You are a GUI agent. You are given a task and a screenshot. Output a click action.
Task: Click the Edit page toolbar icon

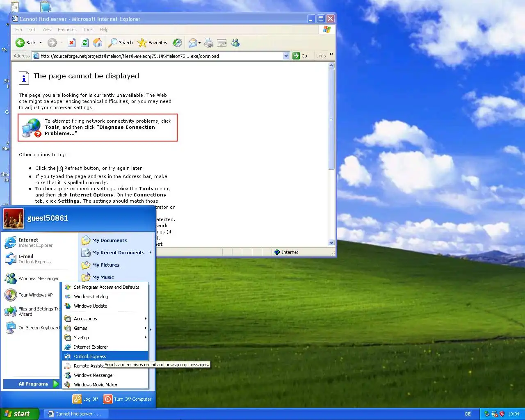pyautogui.click(x=222, y=43)
